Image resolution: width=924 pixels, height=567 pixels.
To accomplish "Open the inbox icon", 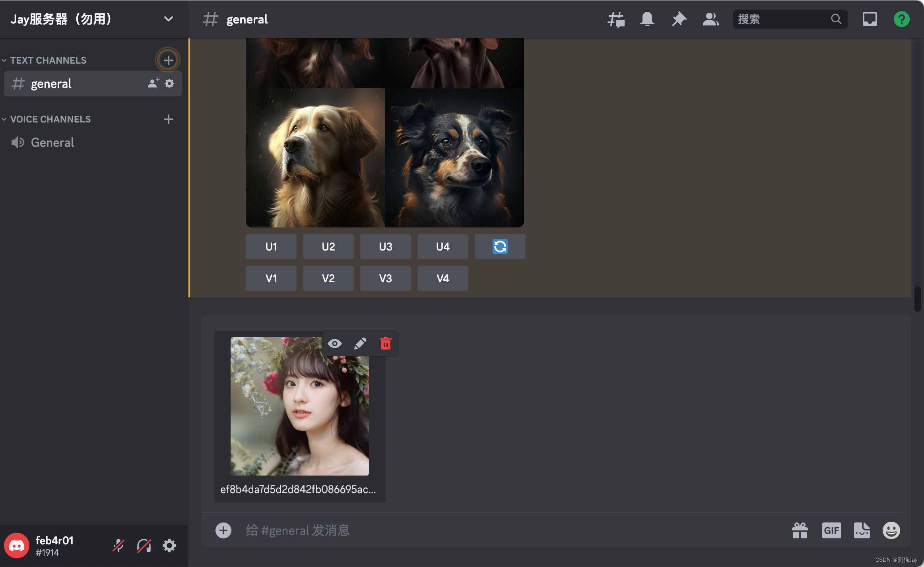I will 870,19.
